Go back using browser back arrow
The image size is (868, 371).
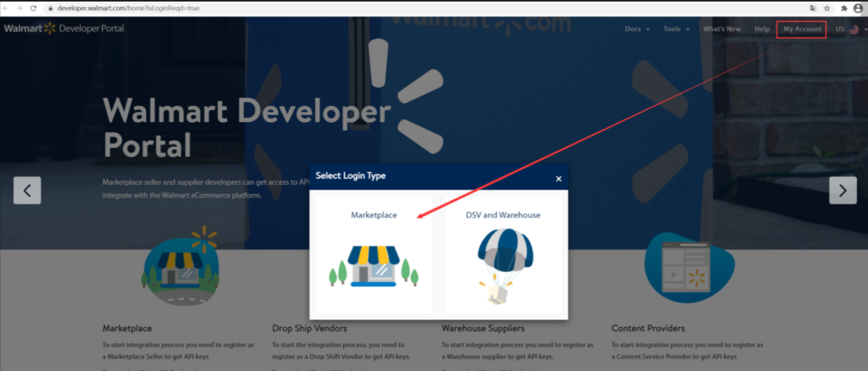click(x=6, y=8)
